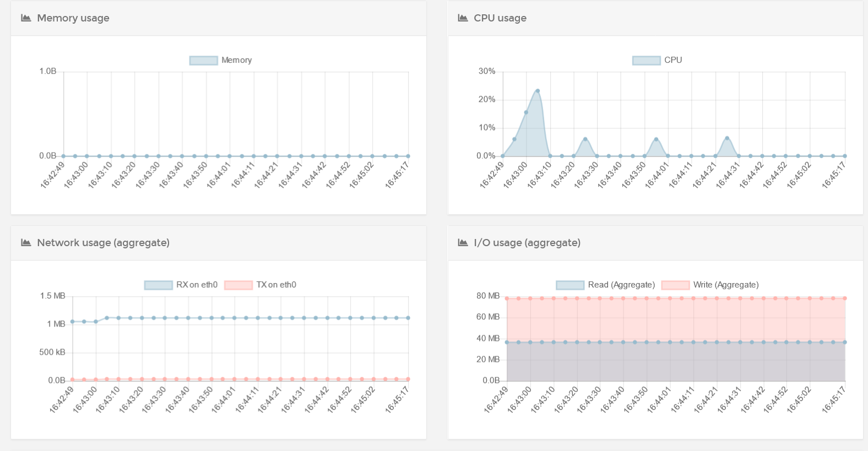
Task: Click the Memory usage panel title
Action: (73, 18)
